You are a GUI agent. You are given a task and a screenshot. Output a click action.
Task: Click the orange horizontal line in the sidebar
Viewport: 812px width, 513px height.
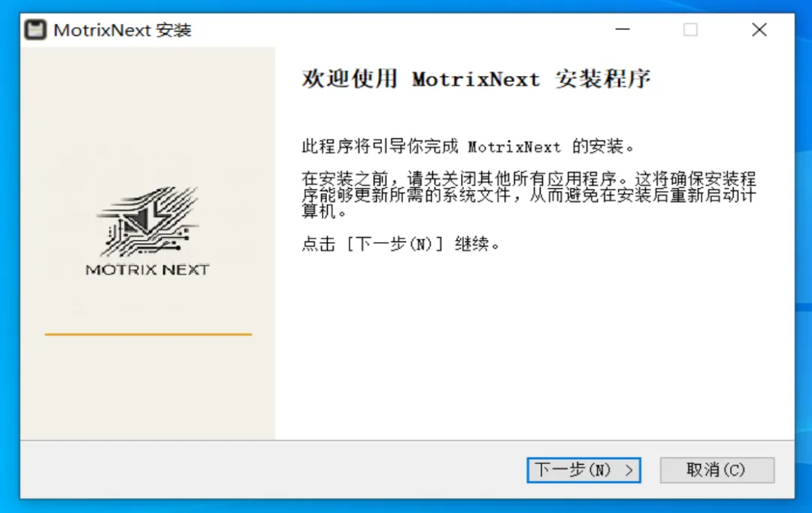tap(148, 334)
